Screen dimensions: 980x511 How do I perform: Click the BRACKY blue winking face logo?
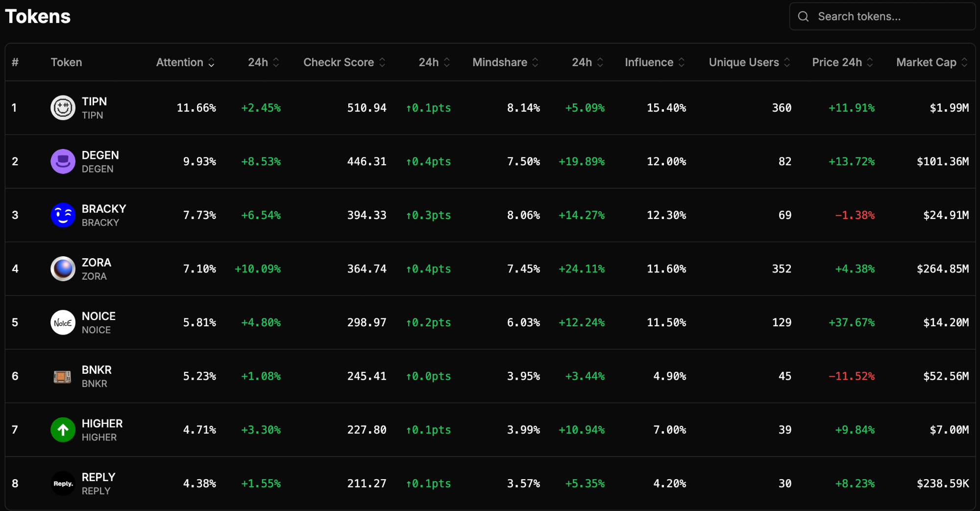coord(63,215)
